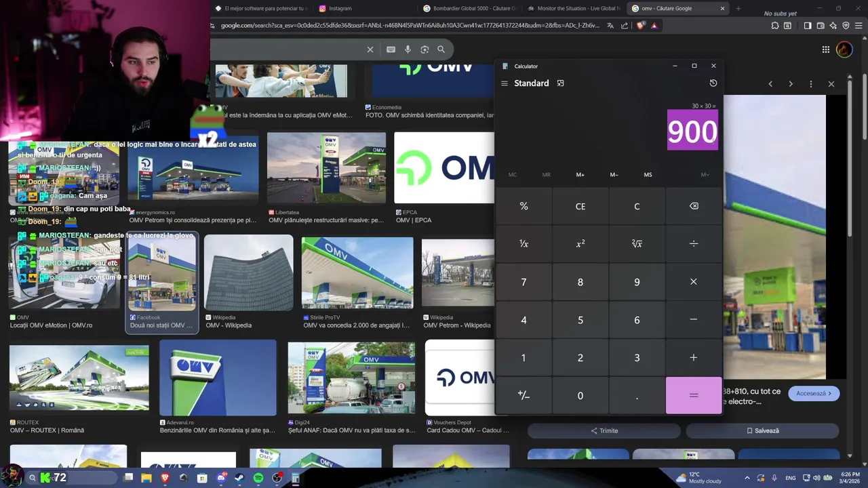This screenshot has width=868, height=488.
Task: Open Brave Shields lion icon
Action: point(641,26)
